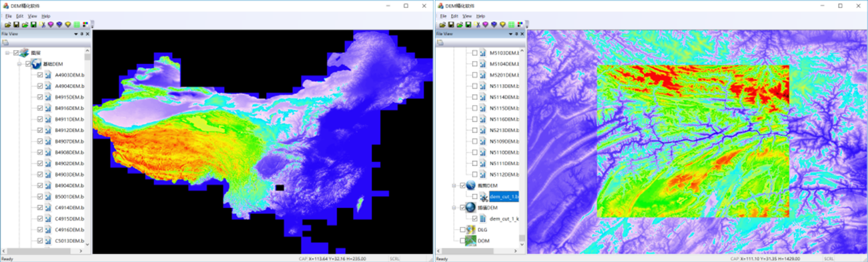This screenshot has height=262, width=868.
Task: Open the View menu in left window
Action: click(x=32, y=16)
